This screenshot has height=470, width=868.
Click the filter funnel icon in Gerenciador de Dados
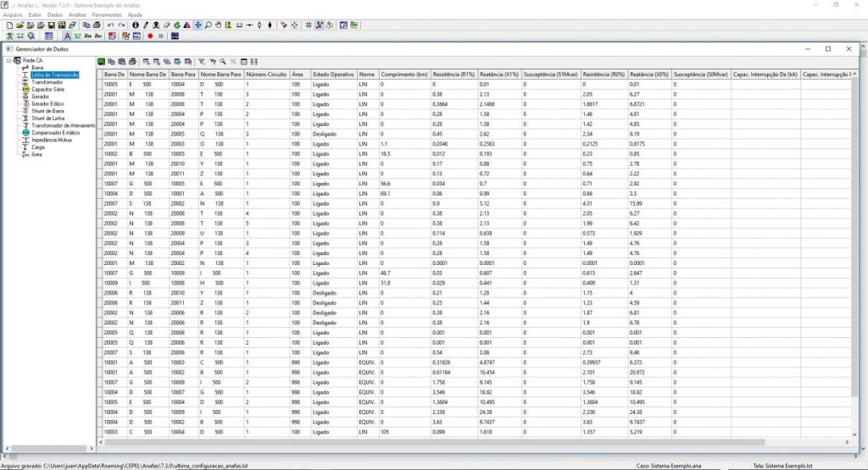coord(201,62)
